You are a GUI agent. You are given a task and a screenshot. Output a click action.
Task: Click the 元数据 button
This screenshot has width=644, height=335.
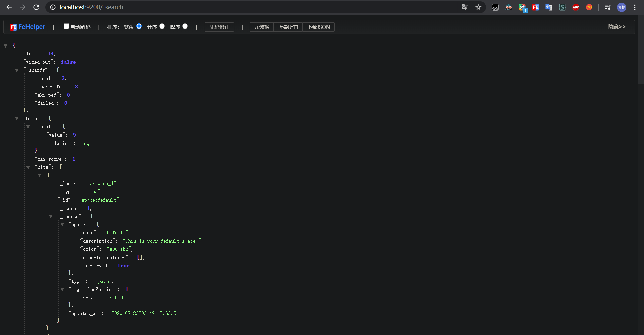262,27
